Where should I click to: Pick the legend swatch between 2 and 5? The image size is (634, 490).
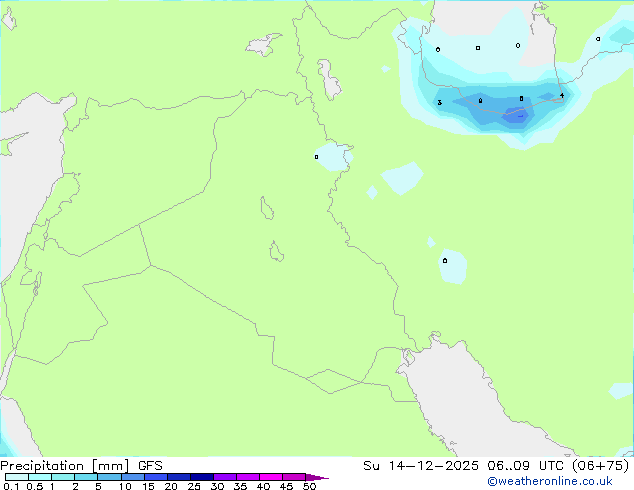[86, 477]
